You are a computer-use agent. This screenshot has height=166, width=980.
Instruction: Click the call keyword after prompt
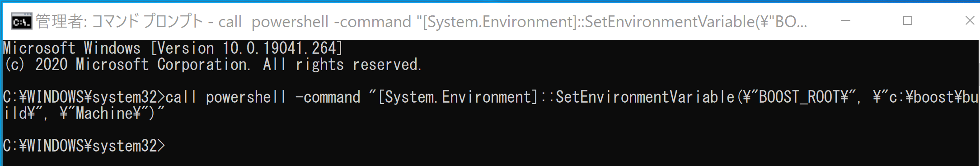pos(181,97)
